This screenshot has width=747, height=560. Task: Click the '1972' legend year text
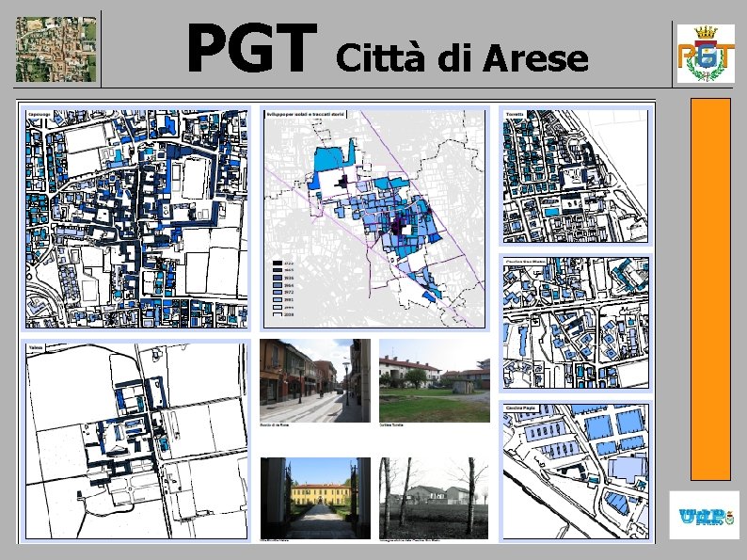[x=289, y=292]
